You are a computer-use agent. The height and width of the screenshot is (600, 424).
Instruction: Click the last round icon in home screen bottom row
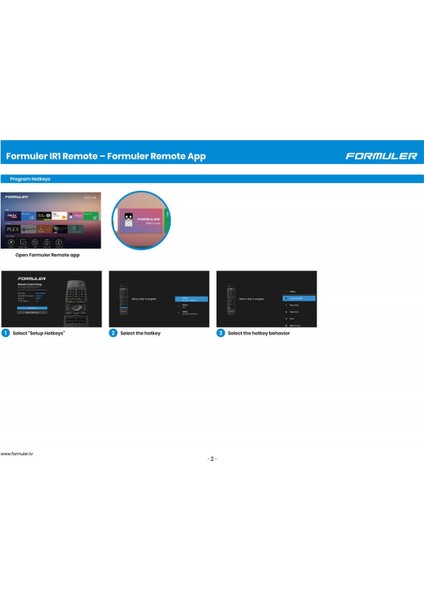(x=59, y=242)
